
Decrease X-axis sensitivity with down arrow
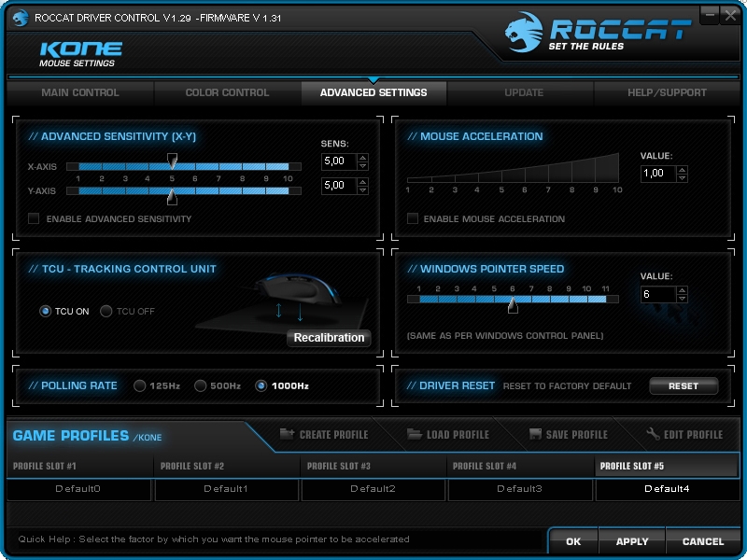pyautogui.click(x=363, y=166)
